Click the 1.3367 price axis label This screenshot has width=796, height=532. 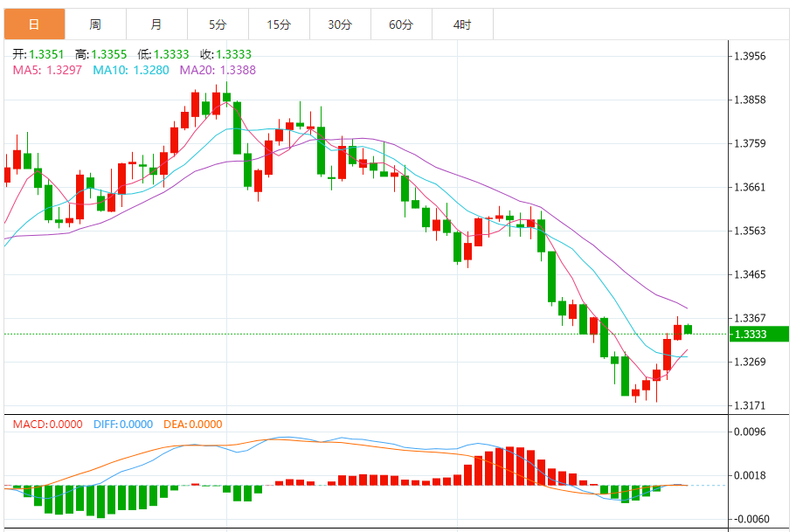(750, 318)
